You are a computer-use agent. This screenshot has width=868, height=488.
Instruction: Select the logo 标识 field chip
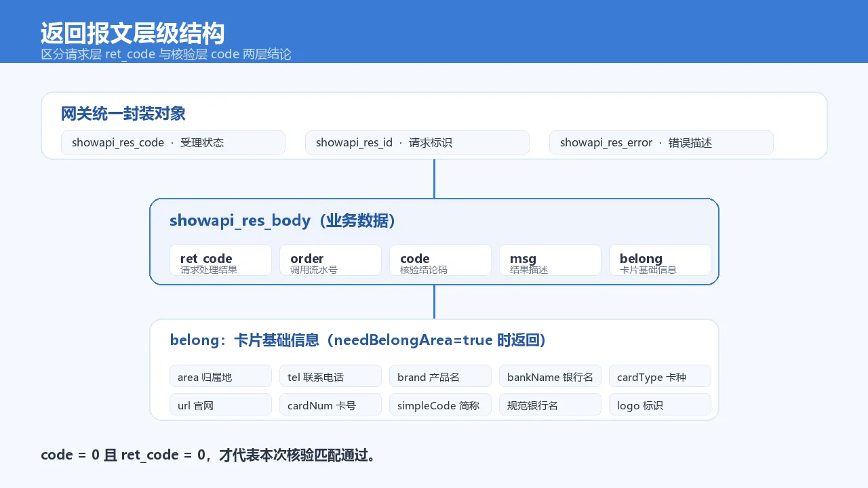[x=660, y=405]
